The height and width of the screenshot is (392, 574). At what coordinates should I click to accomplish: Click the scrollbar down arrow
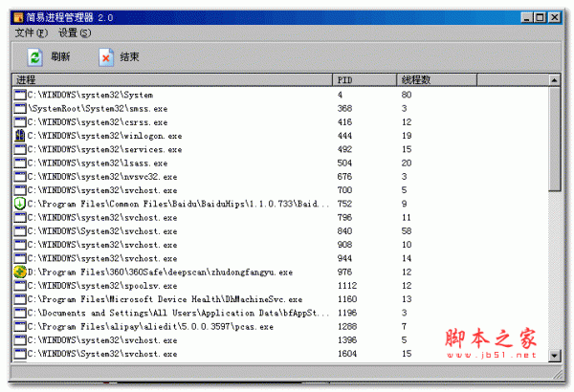point(555,355)
